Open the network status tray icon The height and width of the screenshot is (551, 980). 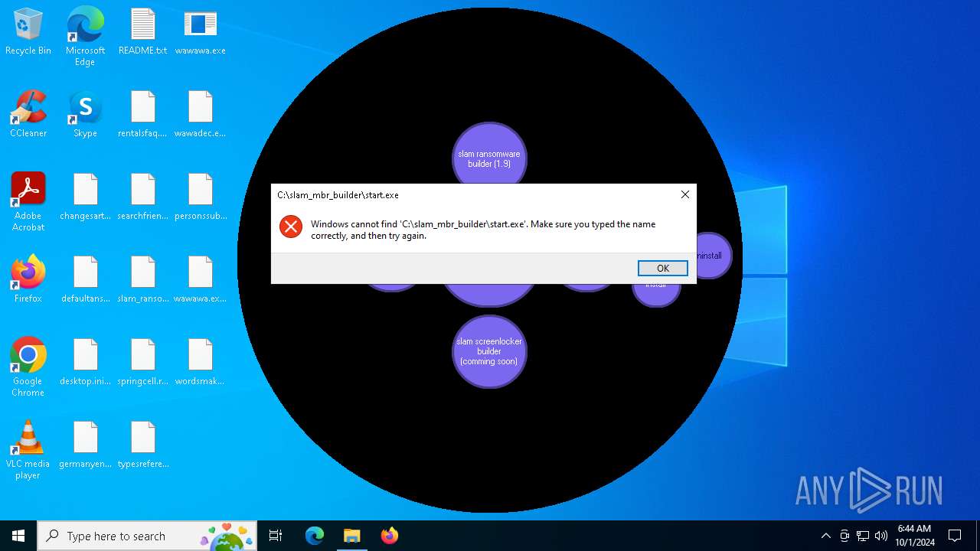(863, 536)
